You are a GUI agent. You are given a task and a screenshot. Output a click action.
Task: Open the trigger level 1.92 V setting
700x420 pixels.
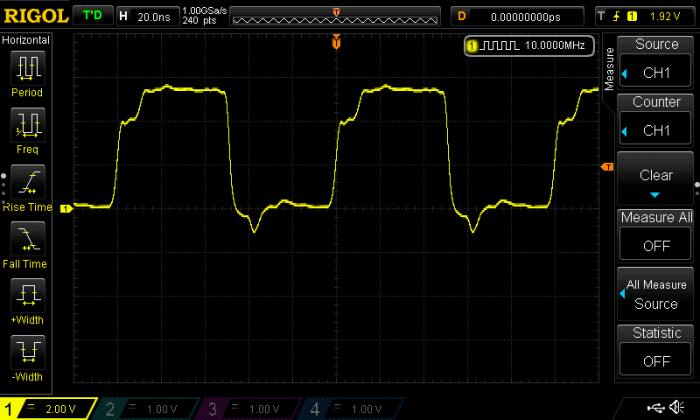coord(665,17)
